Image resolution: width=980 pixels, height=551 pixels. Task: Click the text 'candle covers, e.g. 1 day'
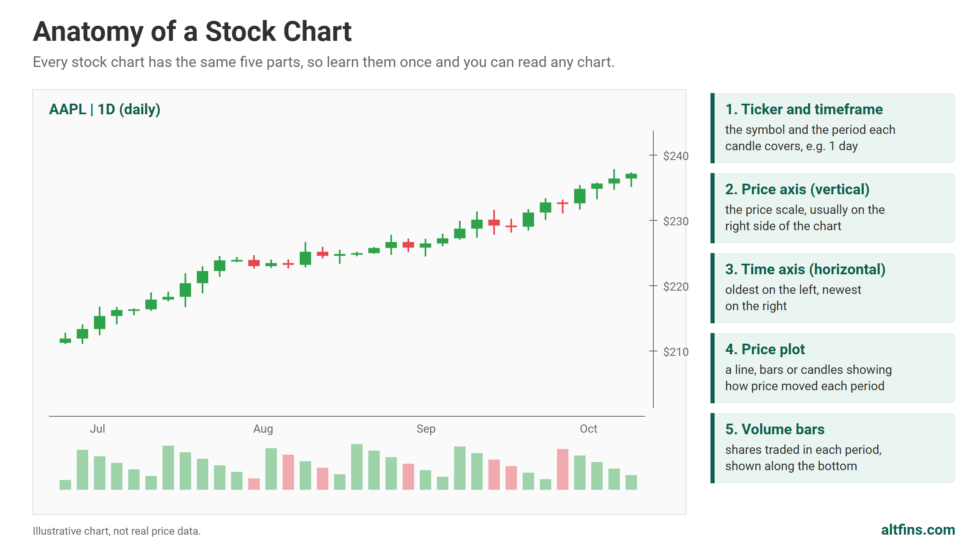[791, 146]
